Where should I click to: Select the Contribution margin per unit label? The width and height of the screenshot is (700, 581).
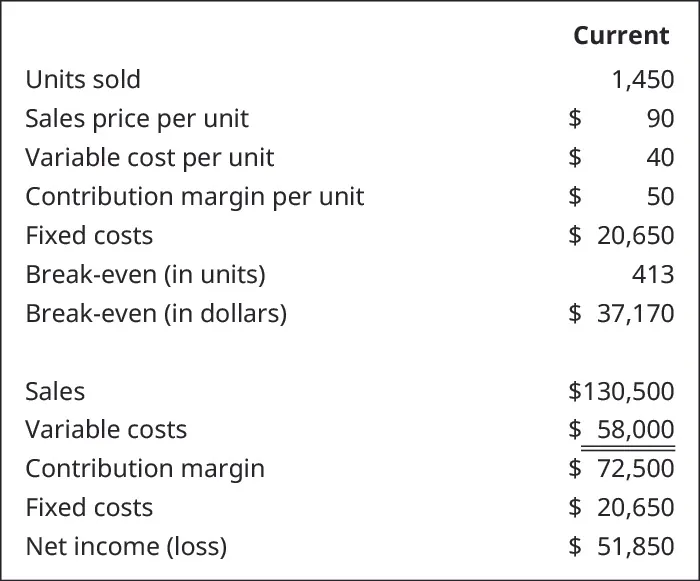coord(194,196)
